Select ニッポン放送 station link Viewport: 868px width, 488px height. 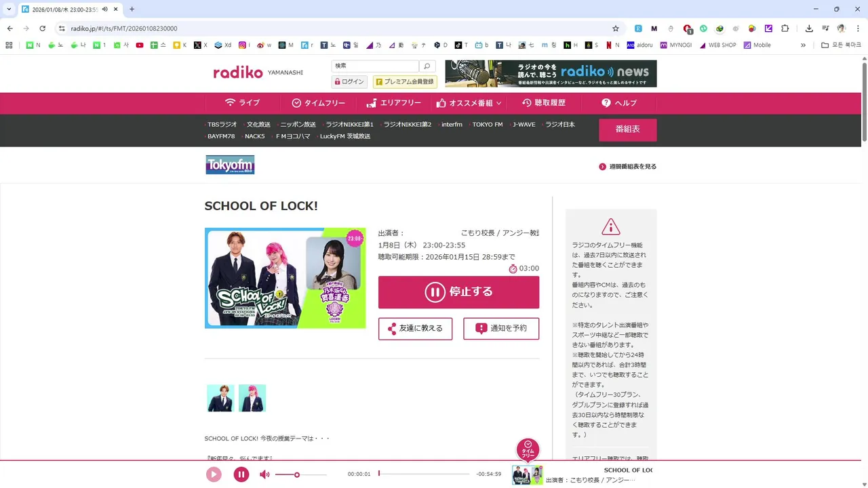point(298,125)
